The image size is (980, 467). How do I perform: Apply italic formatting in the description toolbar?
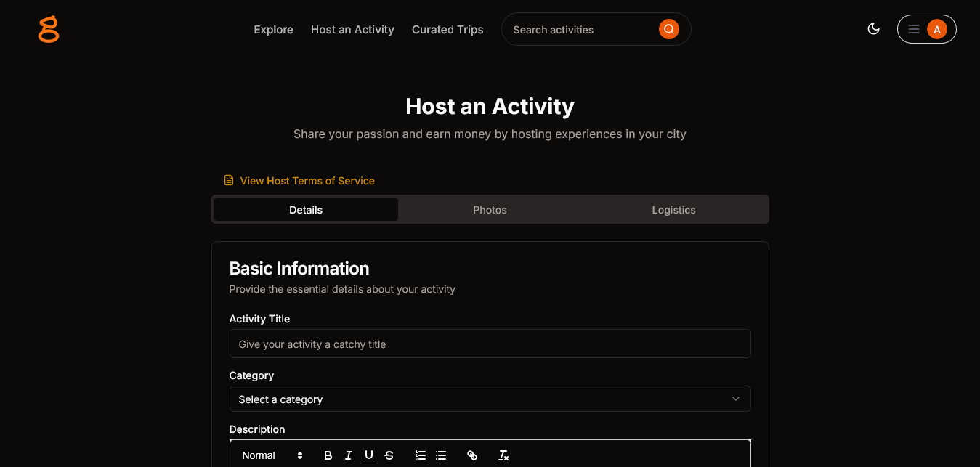pos(348,455)
